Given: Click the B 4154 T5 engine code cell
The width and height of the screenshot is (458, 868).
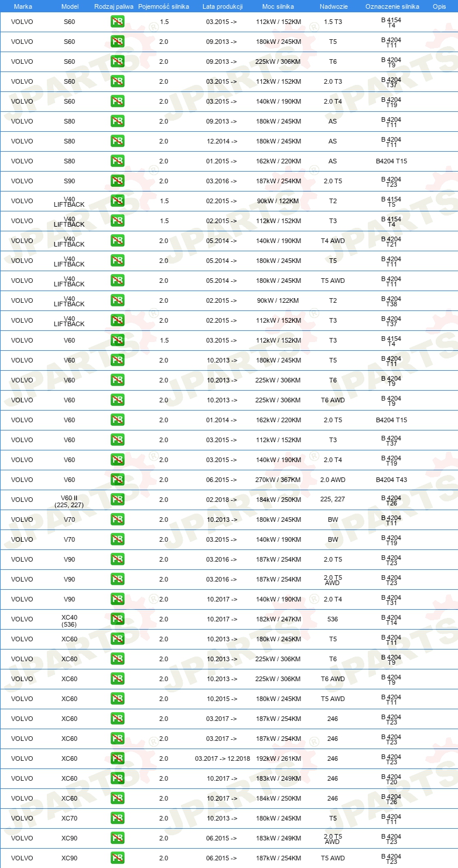Looking at the screenshot, I should (x=391, y=201).
